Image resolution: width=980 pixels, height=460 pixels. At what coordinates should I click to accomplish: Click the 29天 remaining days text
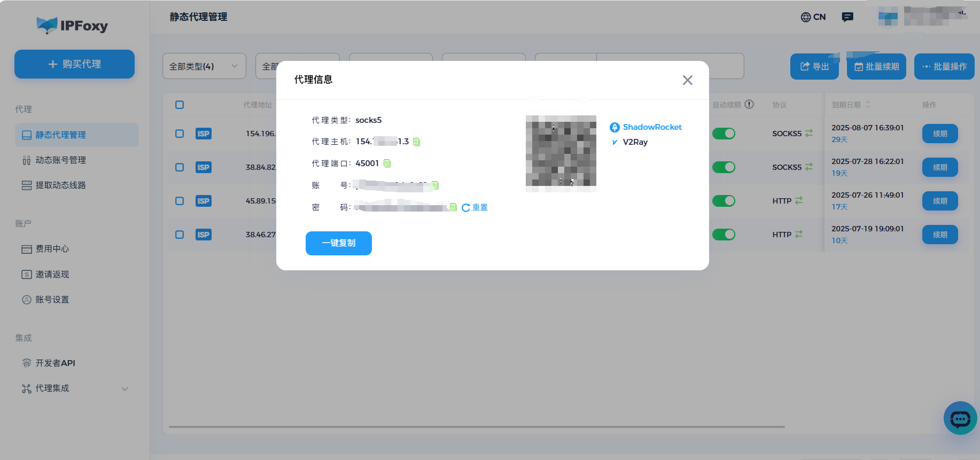(x=839, y=139)
